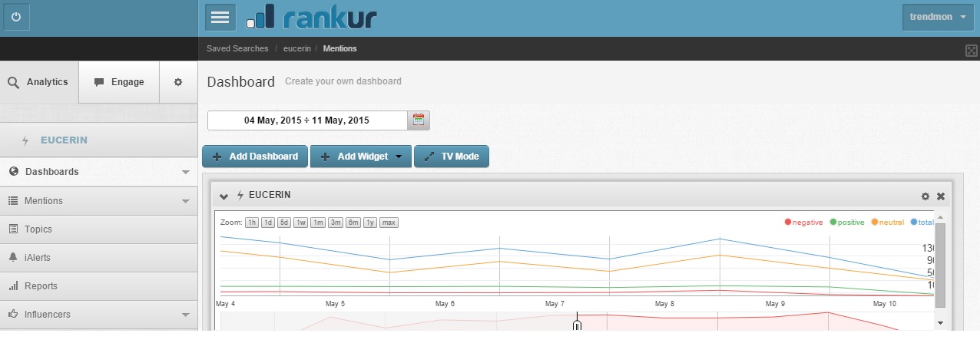
Task: Open the Add Widget dropdown
Action: (361, 157)
